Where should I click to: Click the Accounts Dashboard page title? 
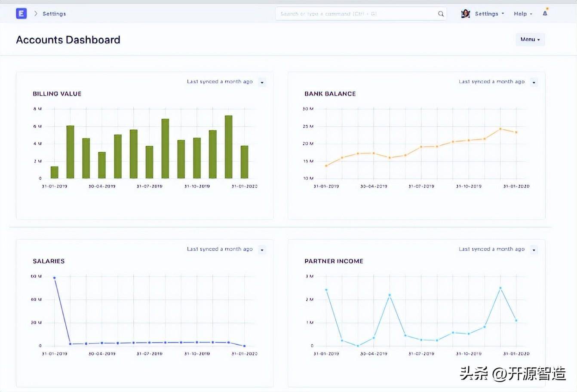click(68, 40)
